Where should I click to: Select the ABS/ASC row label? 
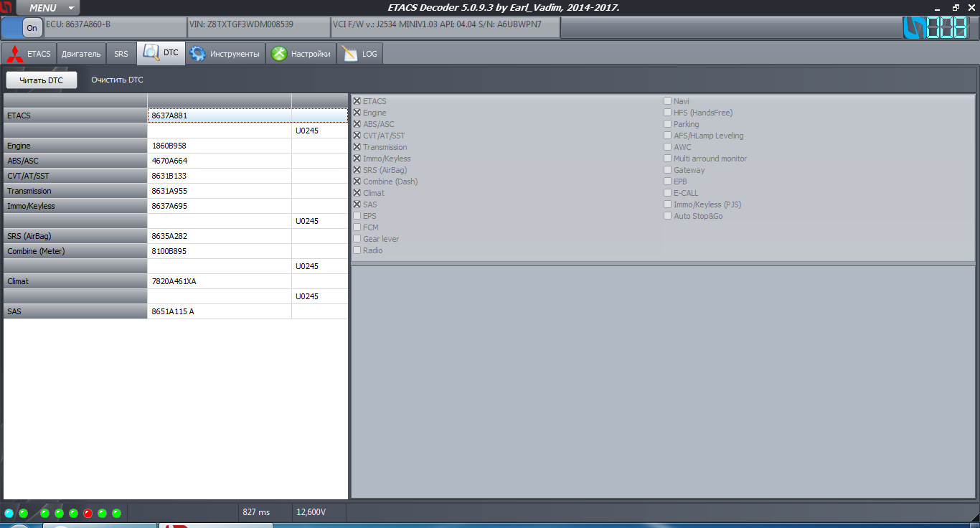coord(75,161)
